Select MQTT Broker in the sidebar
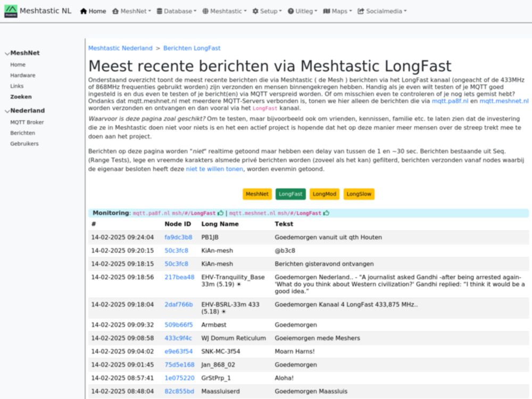 click(27, 122)
